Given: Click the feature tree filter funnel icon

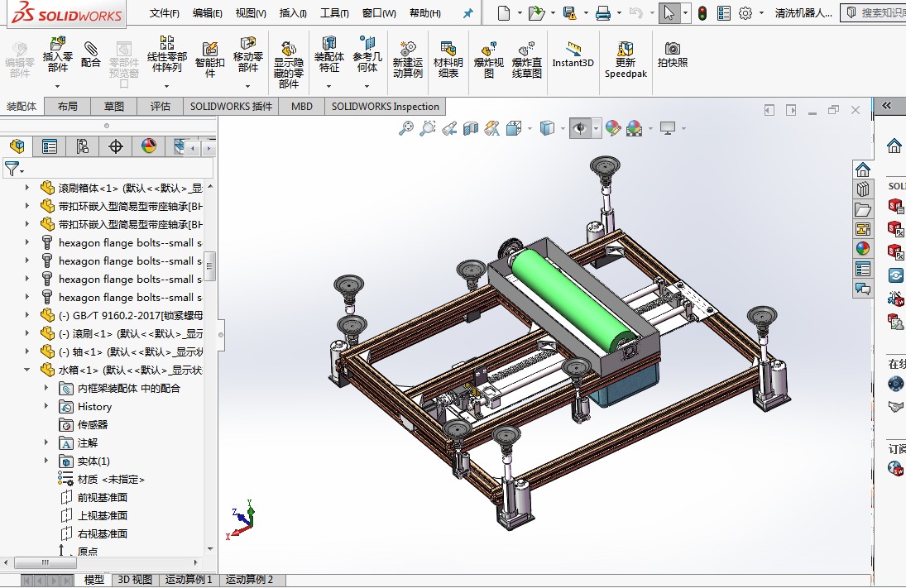Looking at the screenshot, I should (x=12, y=169).
